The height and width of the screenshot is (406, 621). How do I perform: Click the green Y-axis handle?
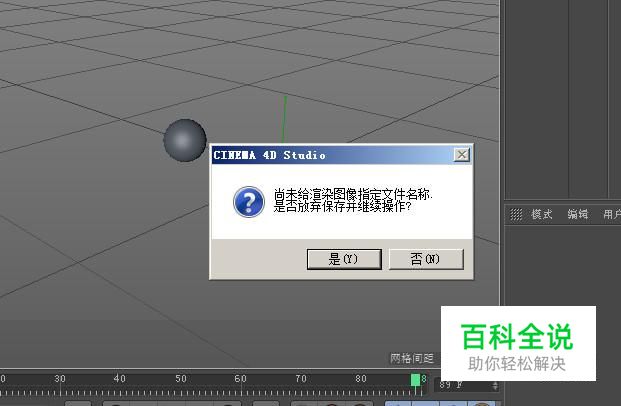[x=284, y=119]
